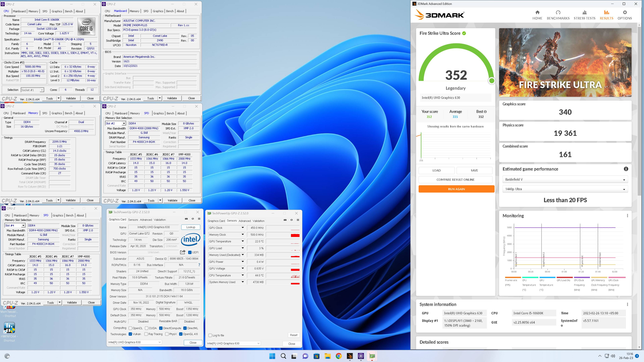644x362 pixels.
Task: Click Reset in GPU-Z Sensors window
Action: coord(293,335)
